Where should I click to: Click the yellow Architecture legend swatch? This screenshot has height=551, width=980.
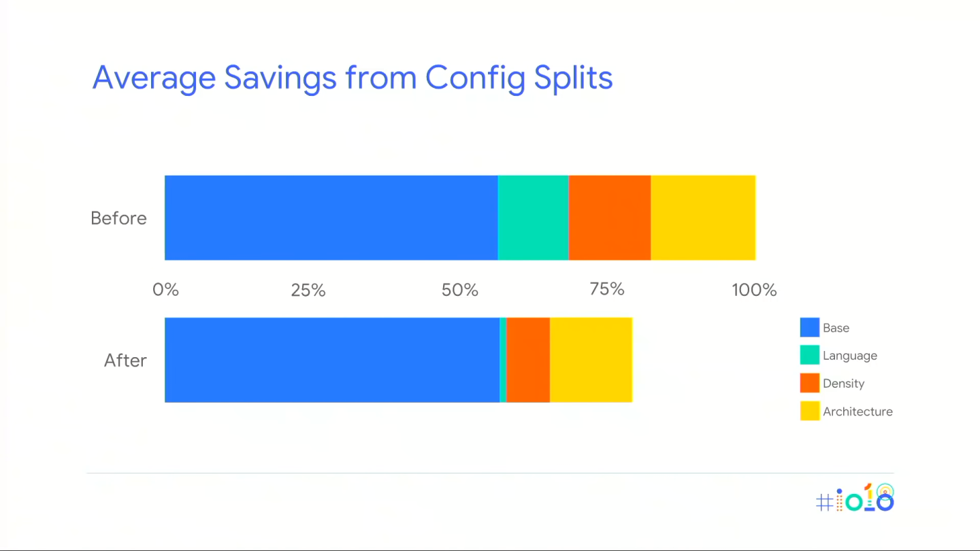(x=809, y=411)
